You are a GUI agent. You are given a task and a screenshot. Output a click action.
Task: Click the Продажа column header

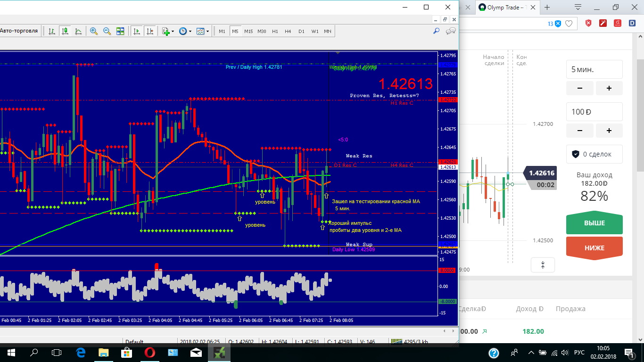pos(570,309)
